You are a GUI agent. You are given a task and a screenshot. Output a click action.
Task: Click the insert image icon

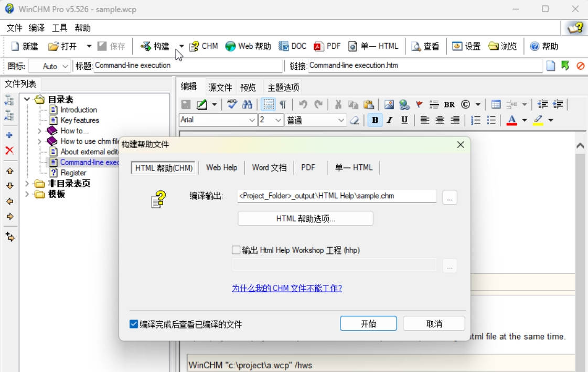tap(389, 104)
